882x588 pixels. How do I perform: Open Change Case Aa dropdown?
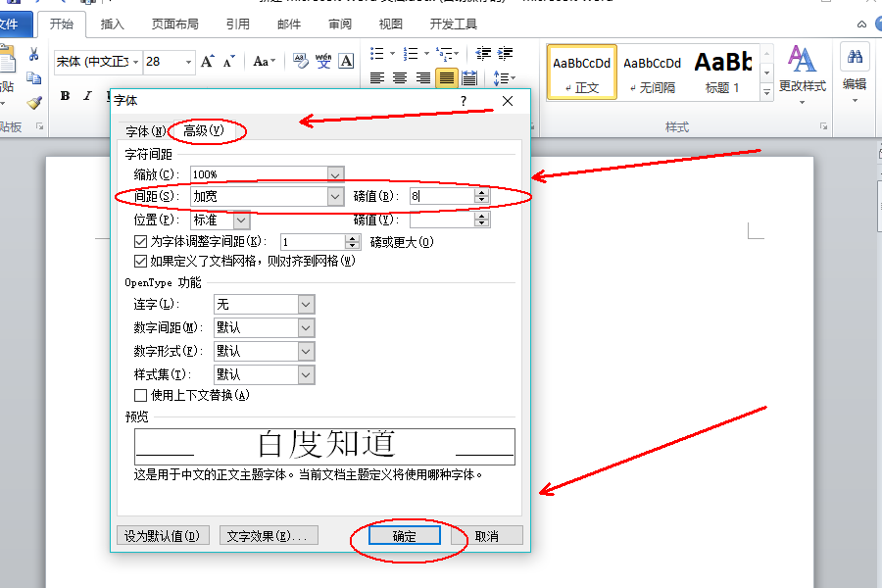(x=265, y=61)
